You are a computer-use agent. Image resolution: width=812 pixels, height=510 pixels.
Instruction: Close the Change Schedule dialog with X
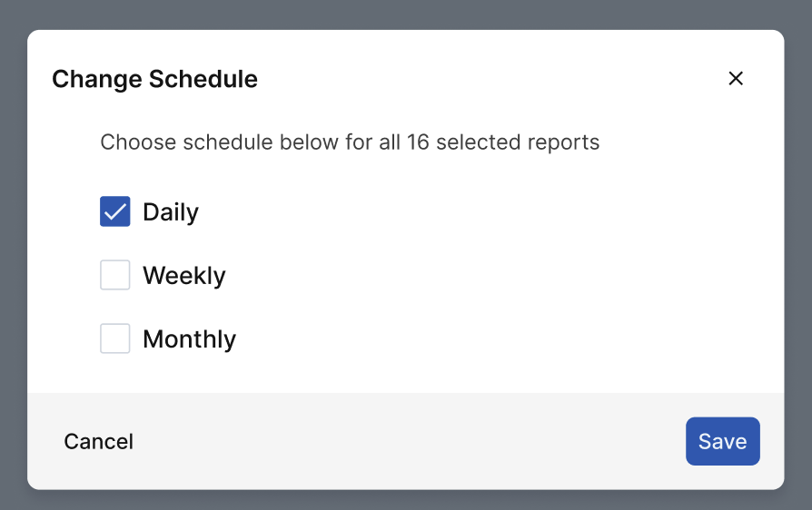[x=736, y=79]
